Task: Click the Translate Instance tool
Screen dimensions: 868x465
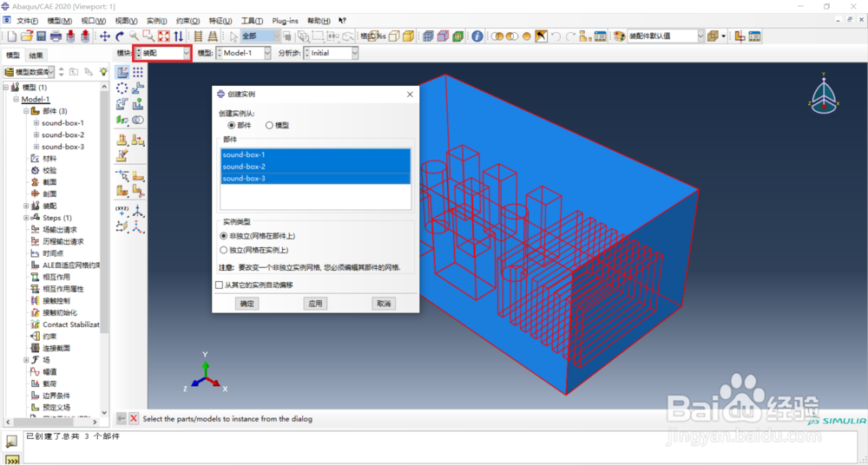Action: pos(138,88)
